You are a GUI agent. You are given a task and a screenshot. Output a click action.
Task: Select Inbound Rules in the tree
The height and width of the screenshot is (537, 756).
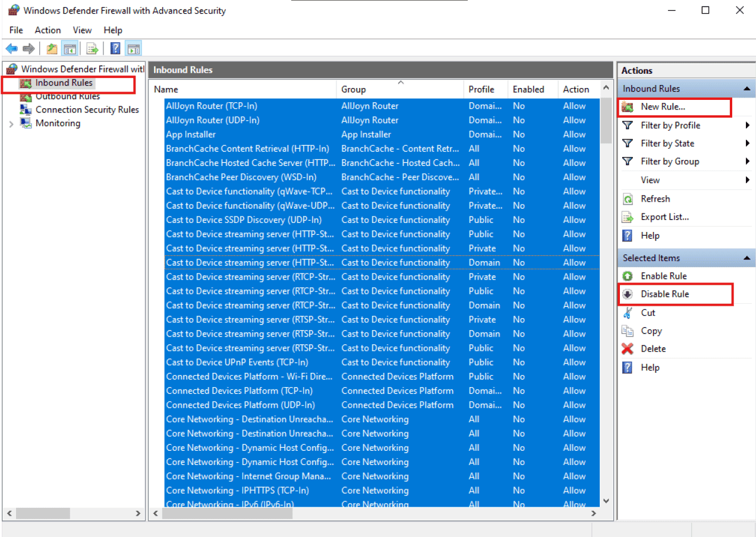click(64, 83)
